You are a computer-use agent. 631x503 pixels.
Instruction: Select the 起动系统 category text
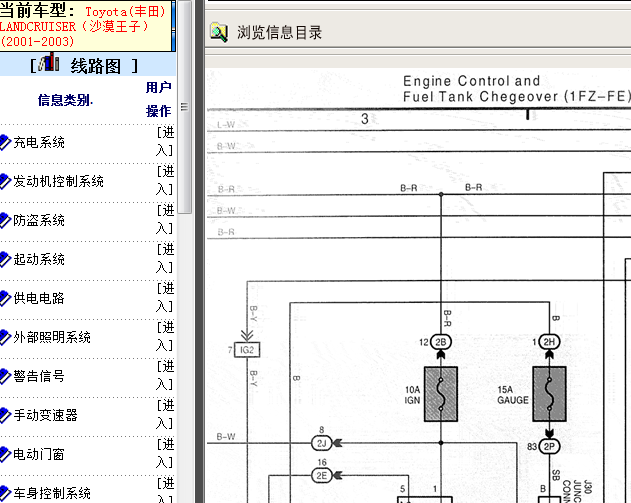[x=39, y=260]
